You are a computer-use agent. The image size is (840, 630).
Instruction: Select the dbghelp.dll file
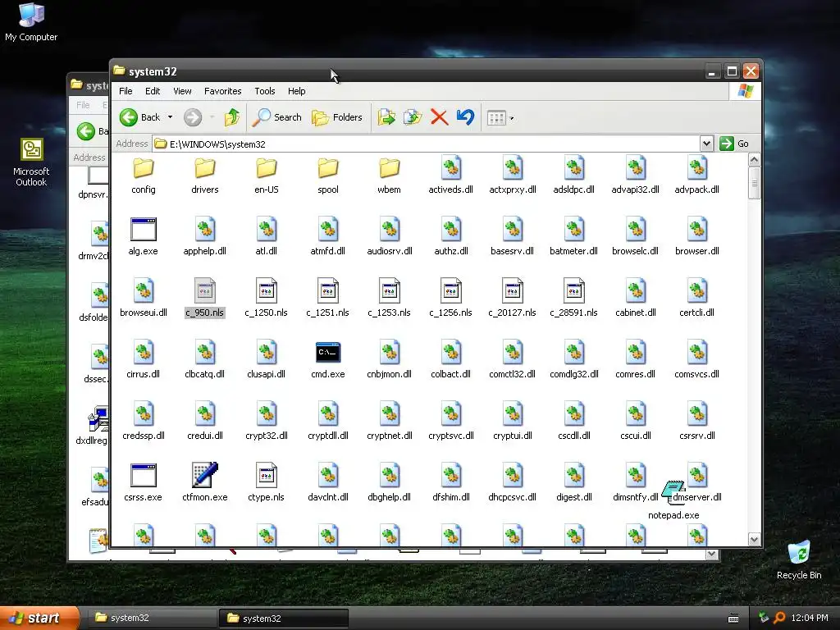[x=390, y=482]
